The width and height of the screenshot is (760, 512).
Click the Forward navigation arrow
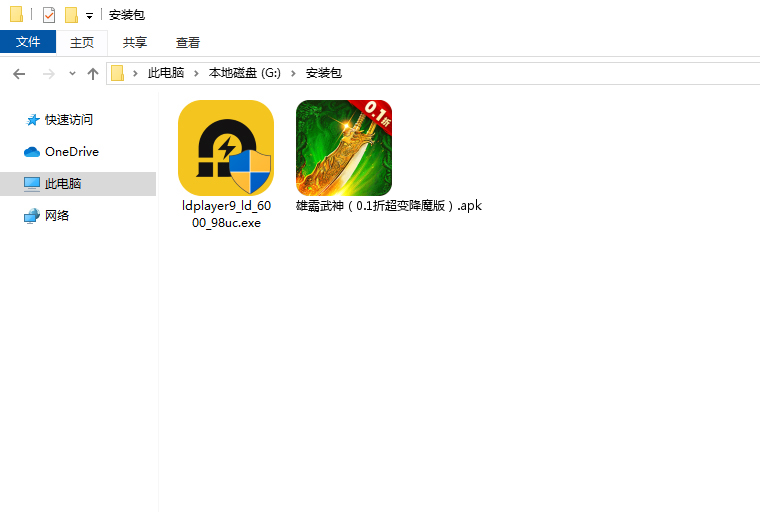coord(48,73)
